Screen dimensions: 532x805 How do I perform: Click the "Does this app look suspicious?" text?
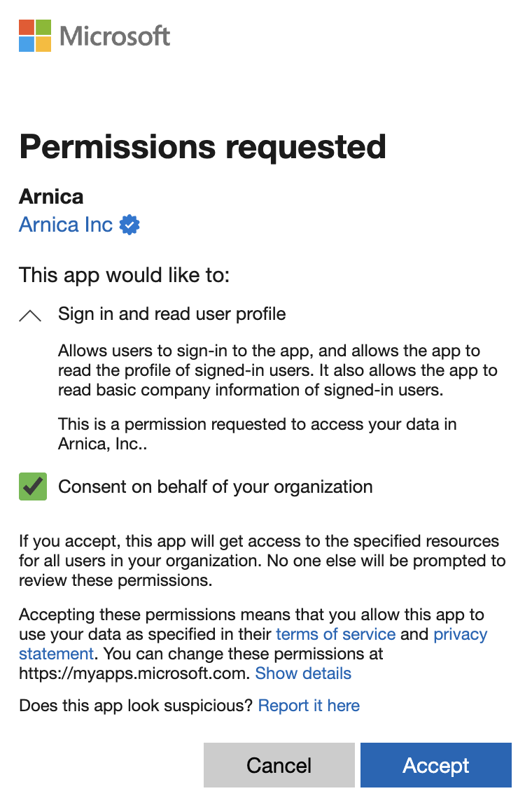click(136, 706)
